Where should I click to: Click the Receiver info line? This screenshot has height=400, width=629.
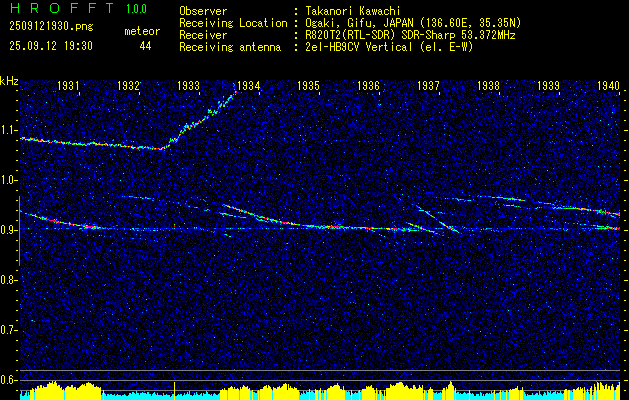(x=347, y=35)
